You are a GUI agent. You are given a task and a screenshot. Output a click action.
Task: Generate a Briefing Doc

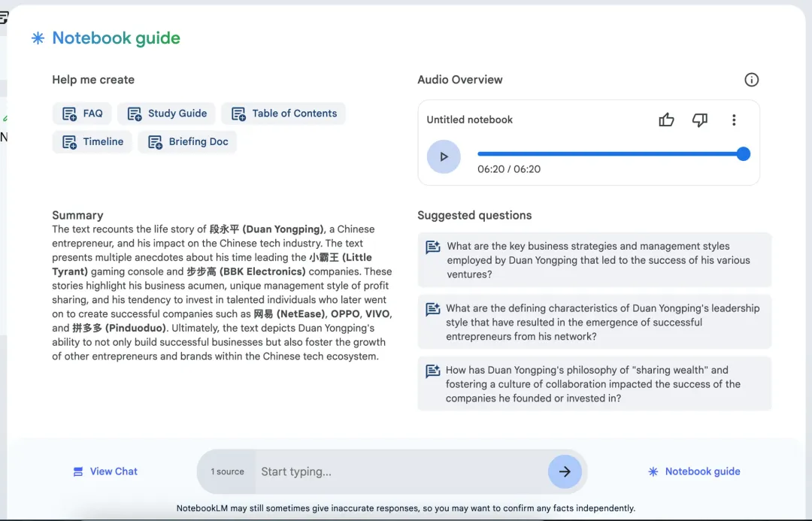click(187, 142)
